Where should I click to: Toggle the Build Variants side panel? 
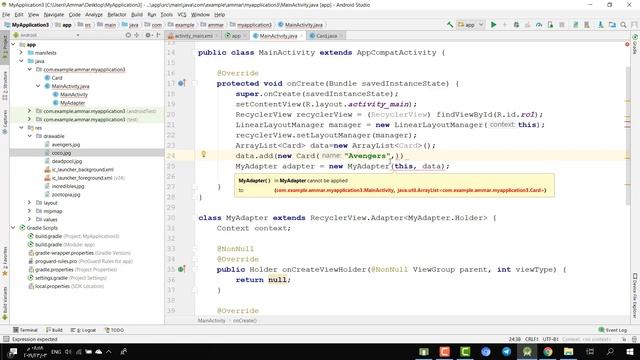(4, 303)
